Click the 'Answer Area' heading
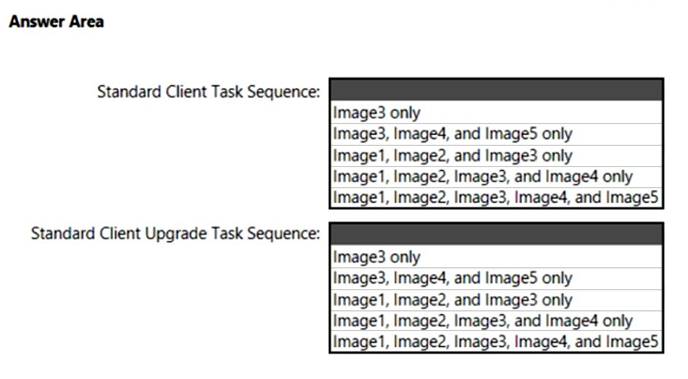The height and width of the screenshot is (379, 688). (57, 21)
